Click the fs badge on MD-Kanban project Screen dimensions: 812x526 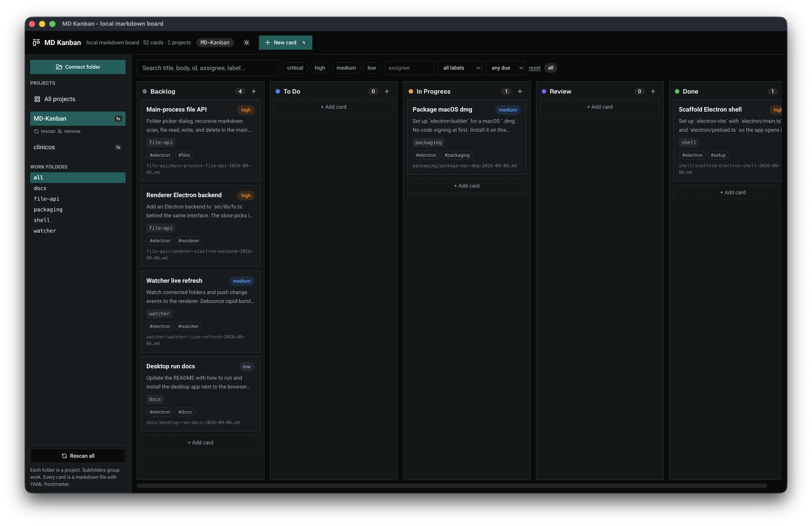(x=118, y=119)
